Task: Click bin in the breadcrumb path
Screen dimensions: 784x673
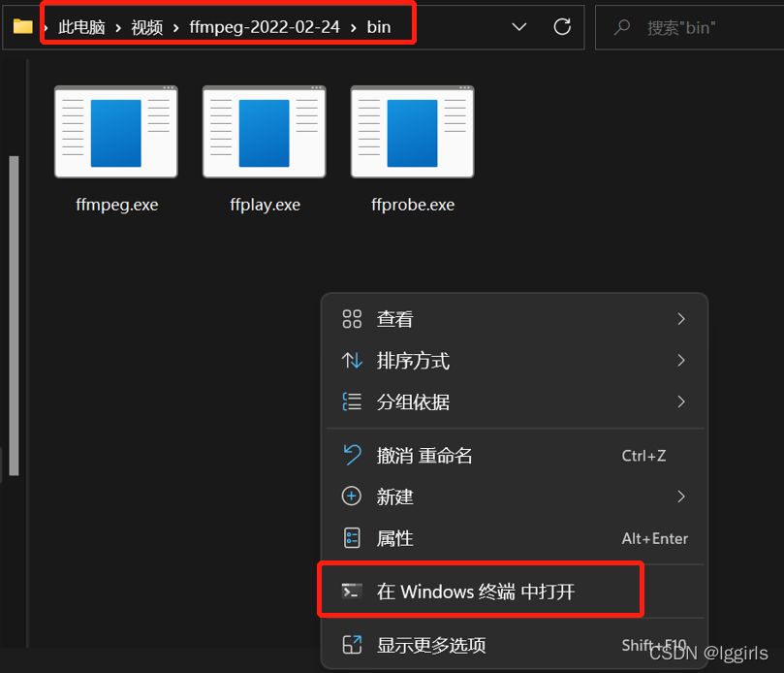Action: click(x=379, y=27)
